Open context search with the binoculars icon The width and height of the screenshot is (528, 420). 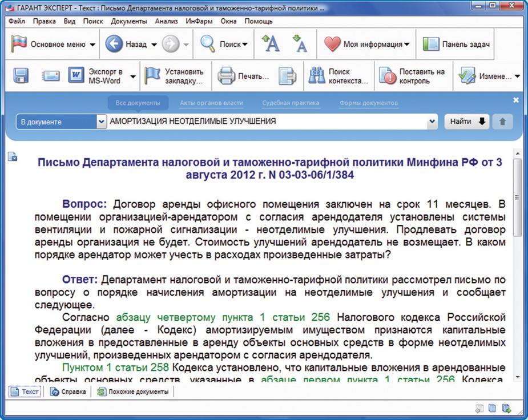pyautogui.click(x=317, y=76)
